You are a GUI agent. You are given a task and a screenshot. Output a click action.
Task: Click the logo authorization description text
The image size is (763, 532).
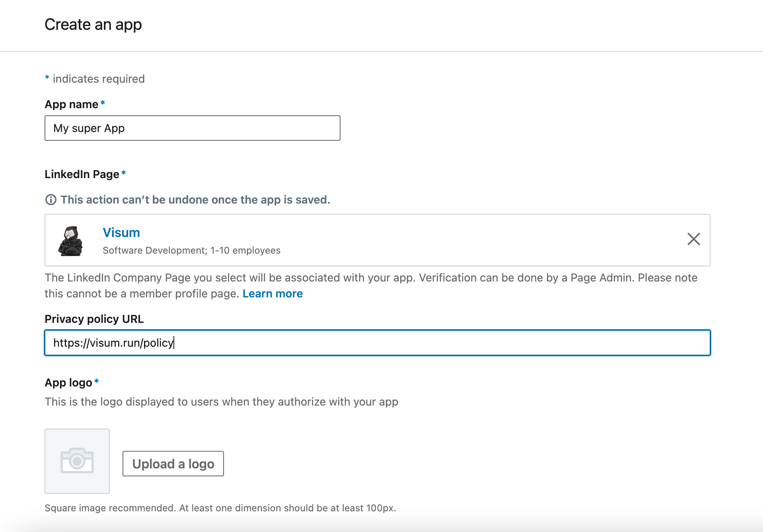click(221, 402)
